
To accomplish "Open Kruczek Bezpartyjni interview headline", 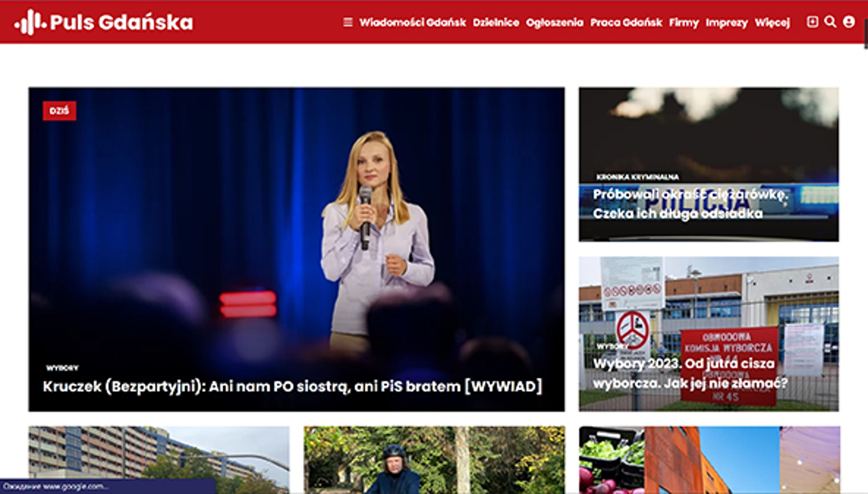I will click(x=292, y=386).
